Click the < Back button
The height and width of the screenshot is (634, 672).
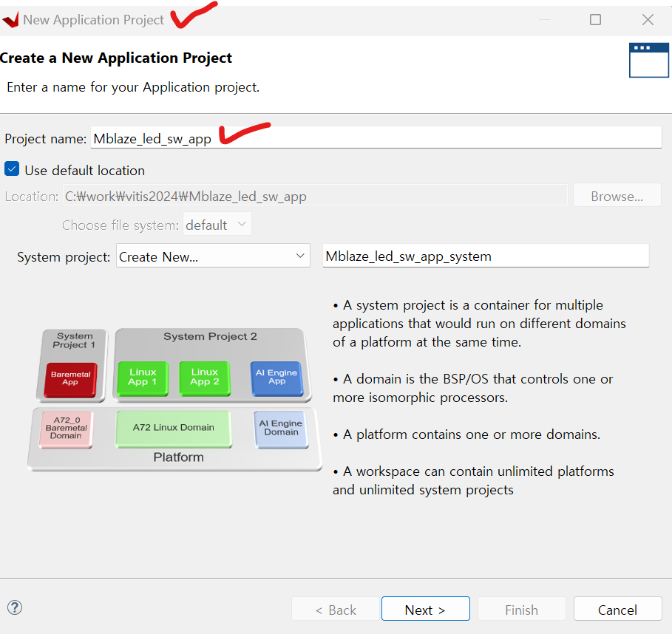[x=336, y=609]
